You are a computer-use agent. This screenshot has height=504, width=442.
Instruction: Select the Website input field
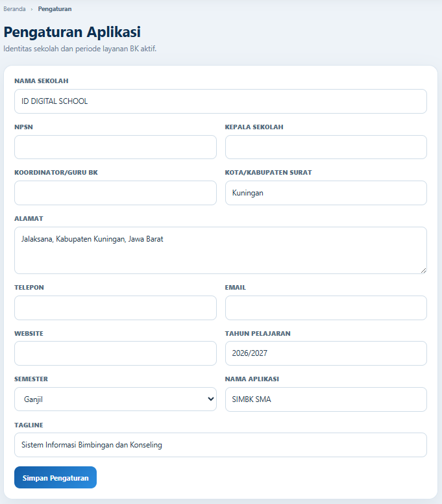[116, 353]
